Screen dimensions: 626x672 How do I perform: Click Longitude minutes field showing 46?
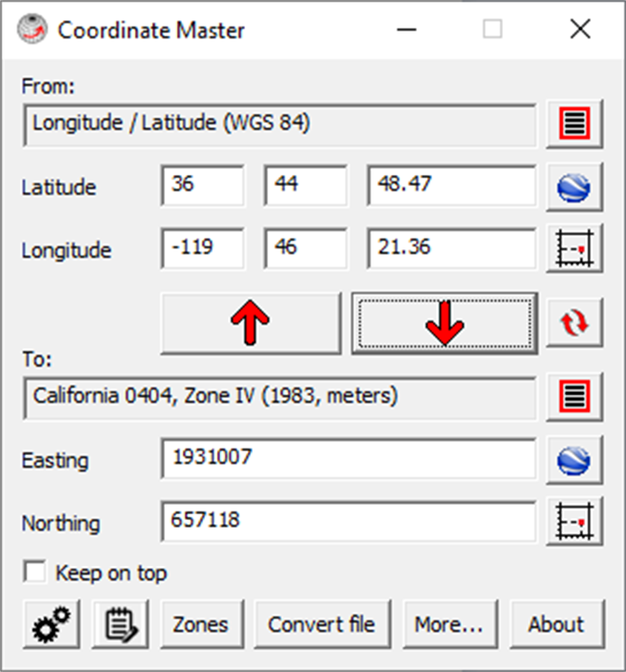[306, 248]
